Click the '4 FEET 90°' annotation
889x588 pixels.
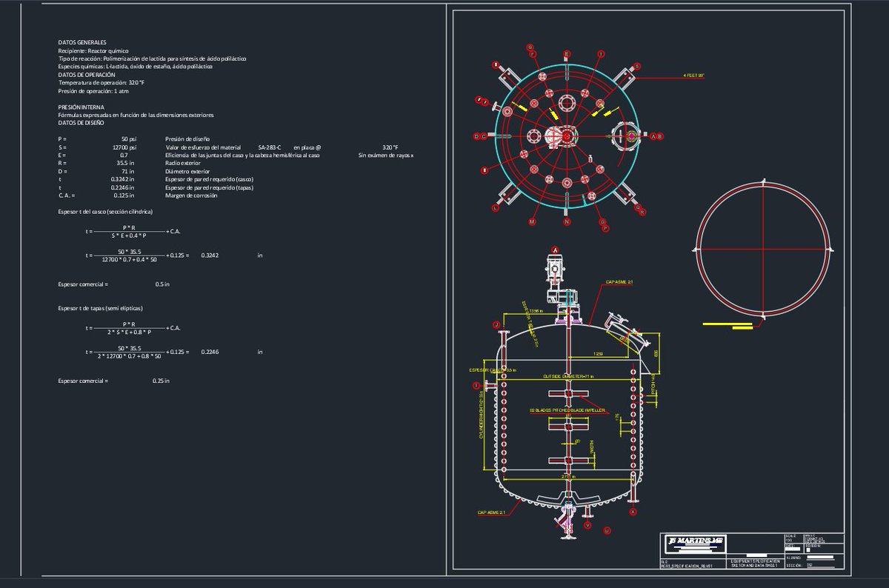693,76
